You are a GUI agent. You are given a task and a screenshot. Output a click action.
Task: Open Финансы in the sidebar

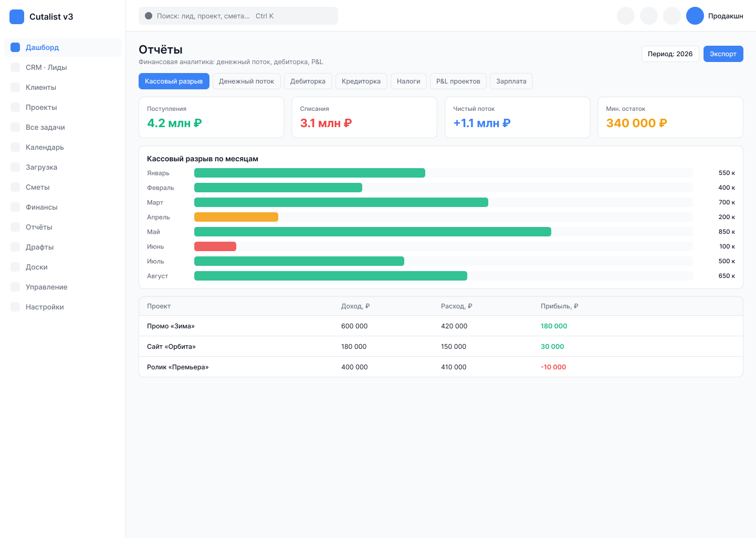pyautogui.click(x=63, y=207)
